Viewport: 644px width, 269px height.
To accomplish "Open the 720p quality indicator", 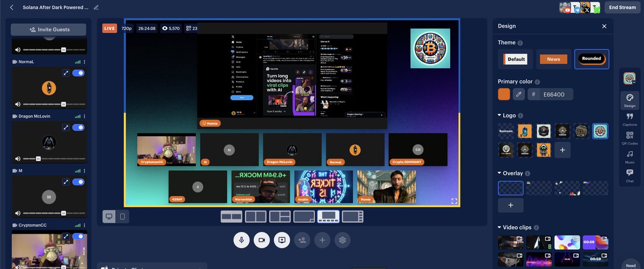I will tap(127, 28).
